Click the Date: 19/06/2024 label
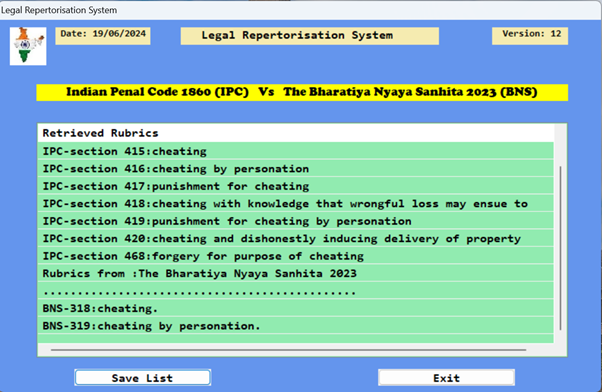The width and height of the screenshot is (602, 392). click(x=103, y=36)
